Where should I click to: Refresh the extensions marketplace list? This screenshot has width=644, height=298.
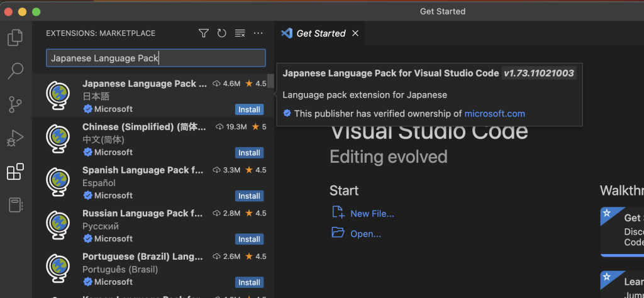(x=221, y=33)
